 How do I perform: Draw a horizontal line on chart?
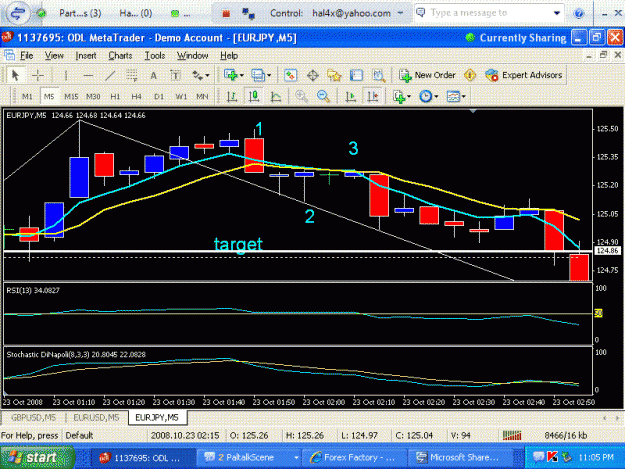point(88,75)
